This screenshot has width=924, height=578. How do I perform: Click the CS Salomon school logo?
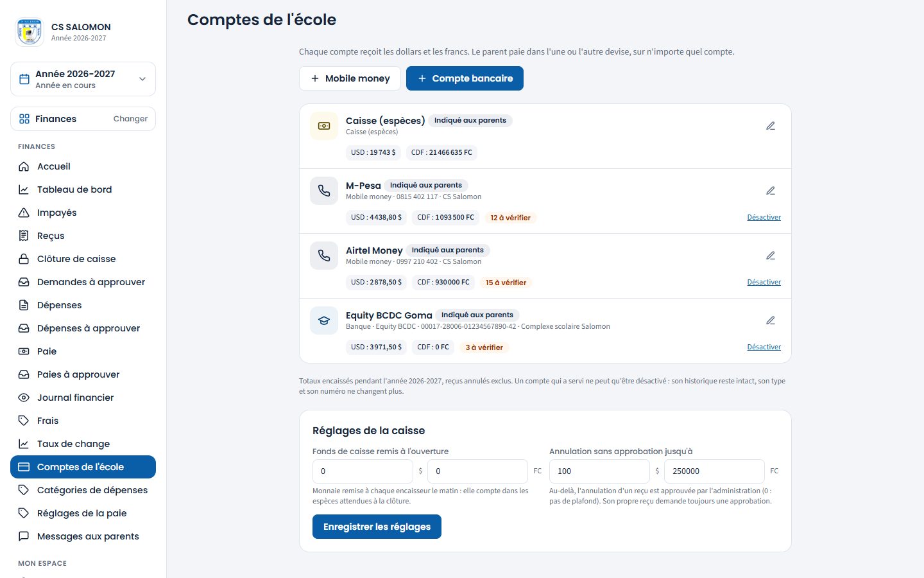[x=30, y=32]
